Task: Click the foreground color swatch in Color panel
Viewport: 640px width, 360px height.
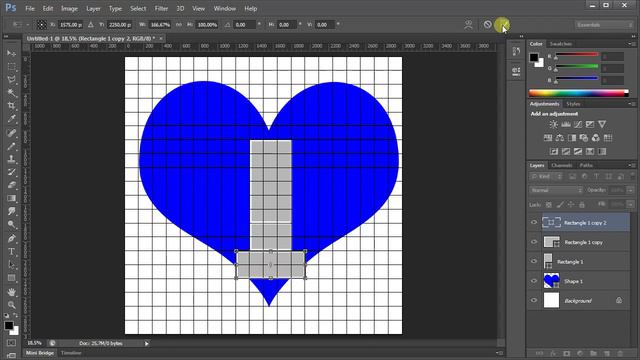Action: coord(534,58)
